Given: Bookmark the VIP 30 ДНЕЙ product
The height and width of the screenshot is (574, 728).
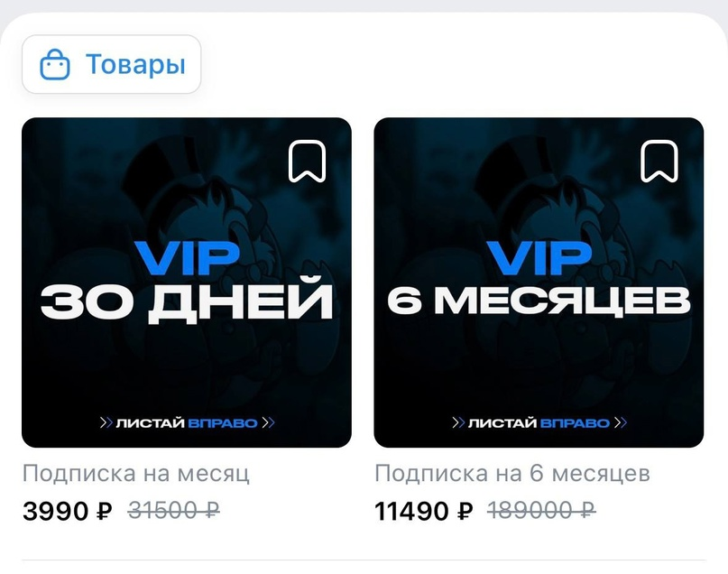Looking at the screenshot, I should pos(307,162).
